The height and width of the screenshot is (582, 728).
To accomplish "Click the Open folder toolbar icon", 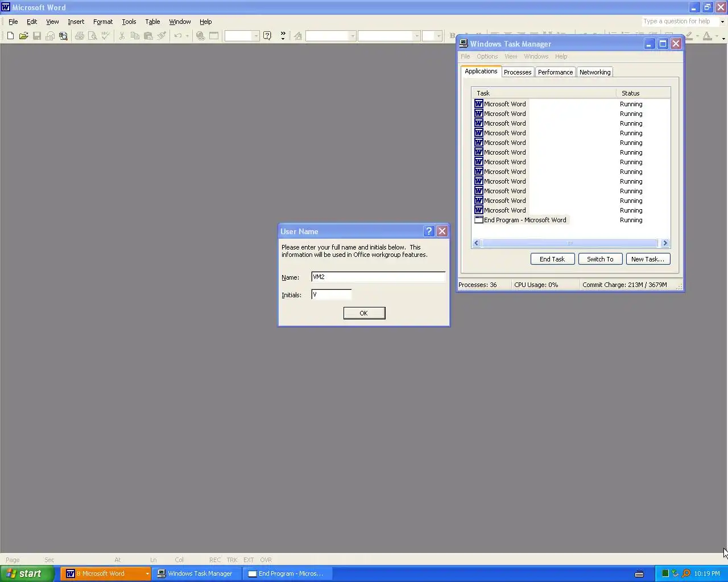I will click(x=23, y=36).
